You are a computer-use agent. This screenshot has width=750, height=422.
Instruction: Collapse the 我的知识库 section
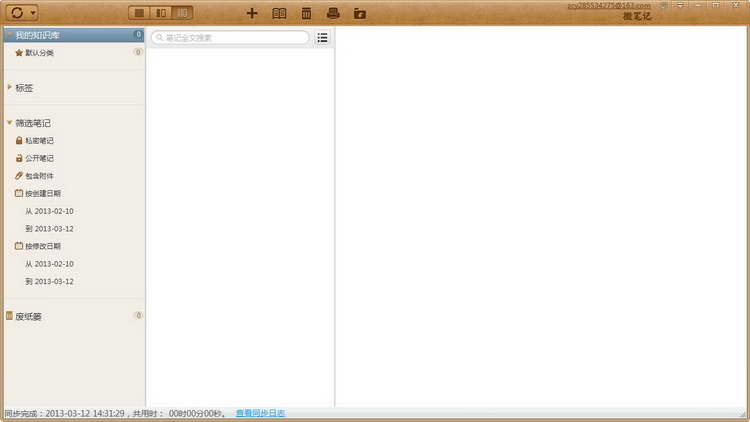[x=9, y=35]
